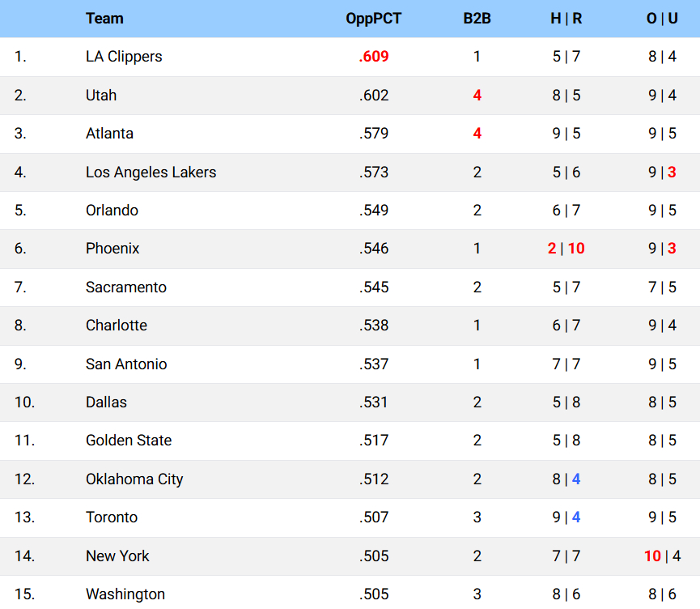
Task: Click the red .609 OppPCT value
Action: 373,57
